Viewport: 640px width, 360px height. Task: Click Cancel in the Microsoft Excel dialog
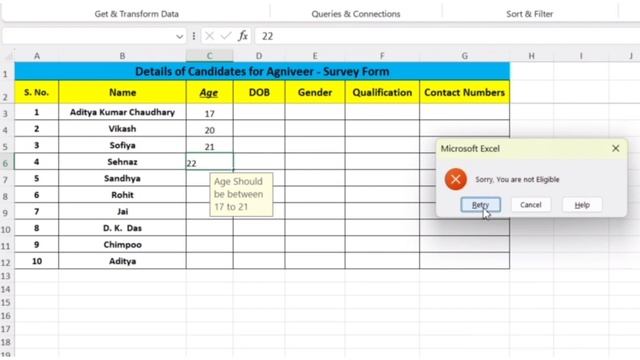pyautogui.click(x=531, y=205)
